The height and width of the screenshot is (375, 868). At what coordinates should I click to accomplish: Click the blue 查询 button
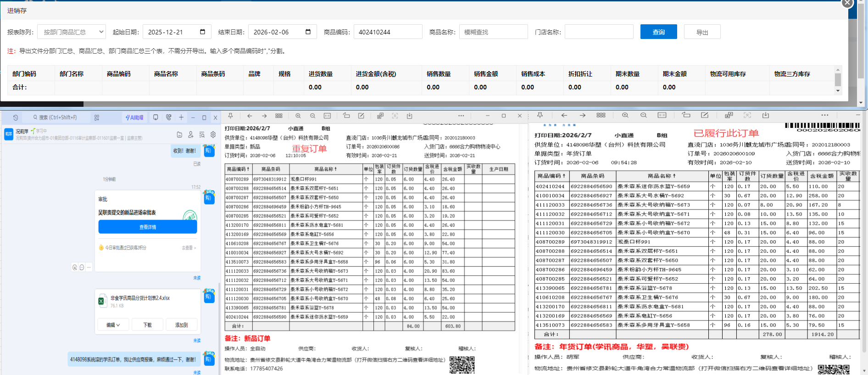pos(658,32)
